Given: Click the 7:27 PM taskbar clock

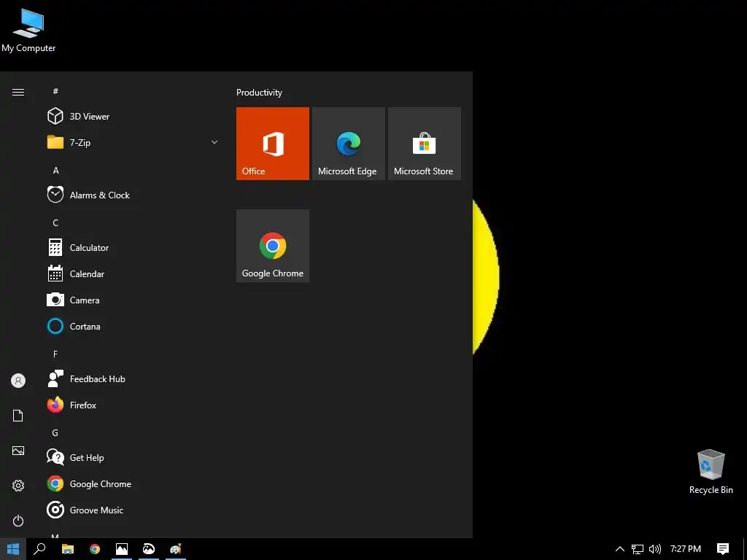Looking at the screenshot, I should click(x=686, y=549).
